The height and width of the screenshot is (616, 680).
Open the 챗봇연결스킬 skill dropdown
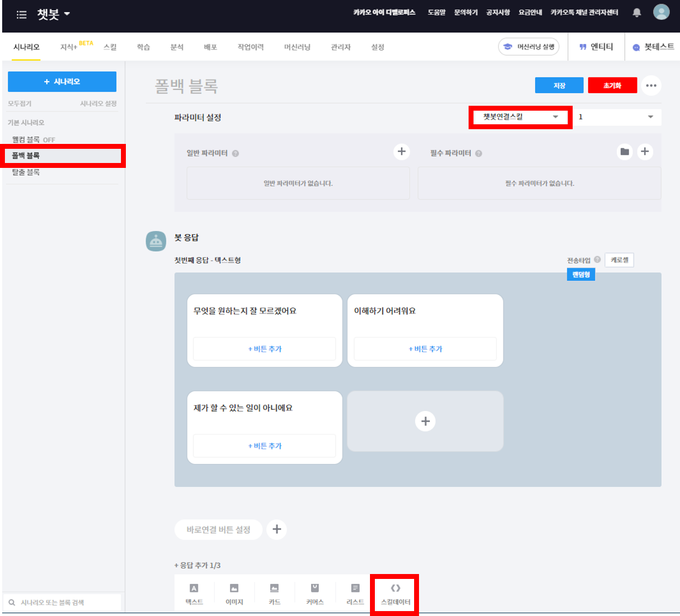coord(520,117)
